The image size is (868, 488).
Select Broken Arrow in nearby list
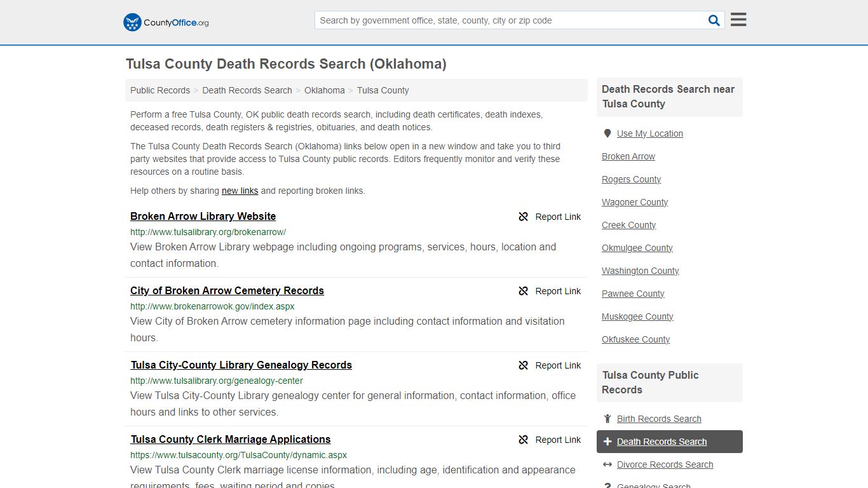click(x=628, y=156)
